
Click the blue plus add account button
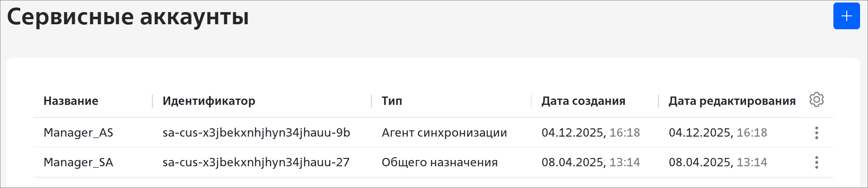click(846, 16)
